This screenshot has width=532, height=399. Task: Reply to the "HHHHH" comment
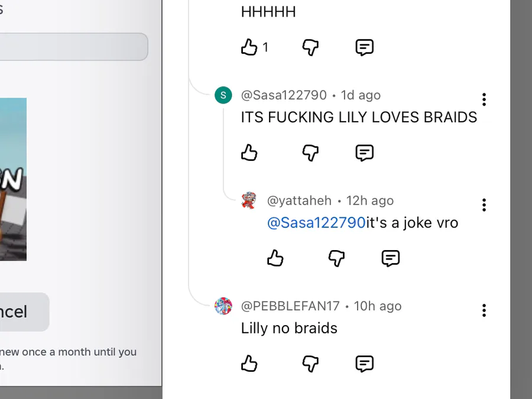tap(364, 47)
